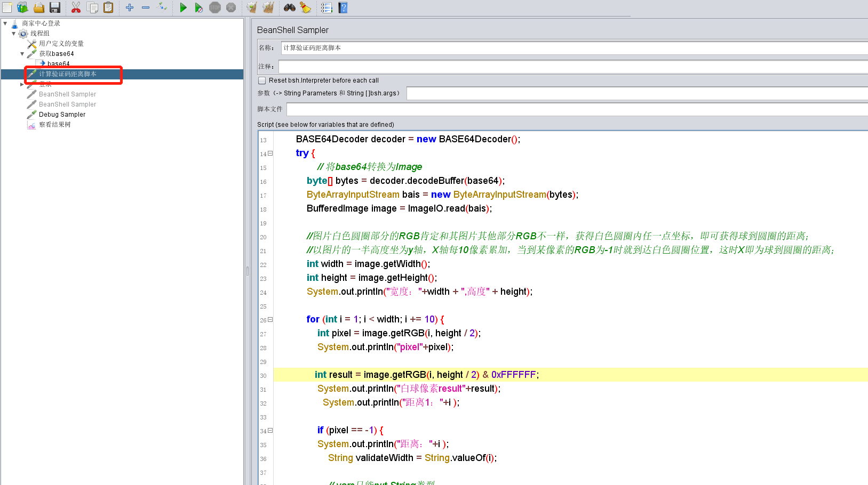Search the test plan tree
The height and width of the screenshot is (485, 868).
pos(288,7)
